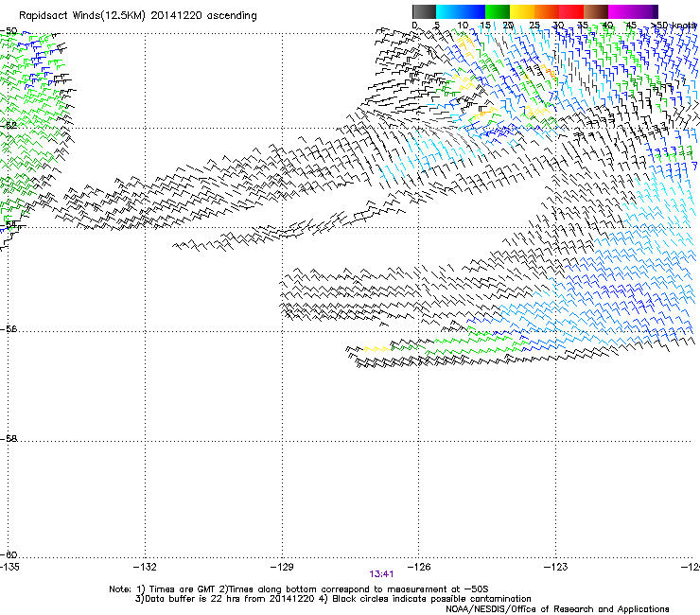Click the -129 longitude label
This screenshot has width=700, height=615.
click(x=282, y=567)
